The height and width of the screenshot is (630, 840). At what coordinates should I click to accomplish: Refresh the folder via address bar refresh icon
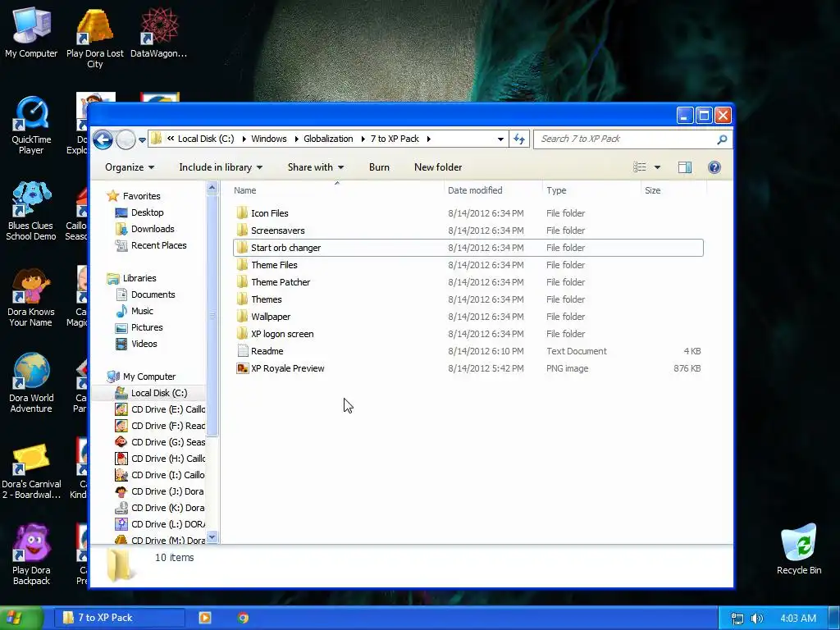click(x=519, y=139)
